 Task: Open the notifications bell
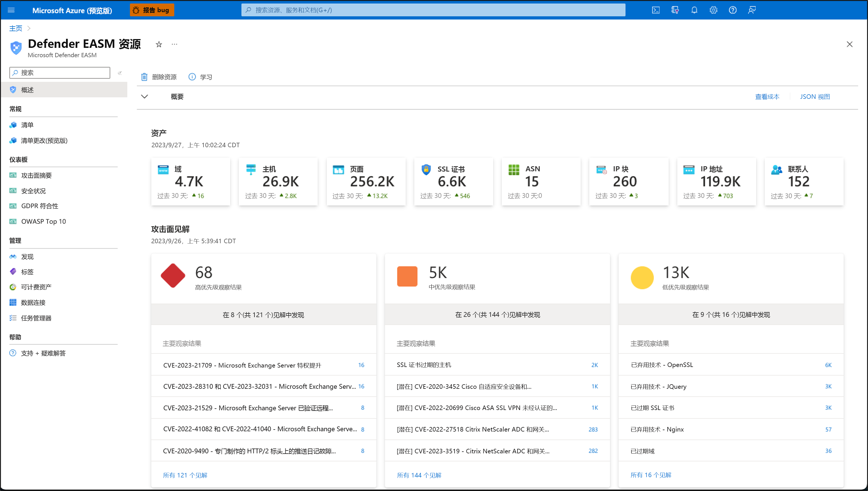click(694, 10)
